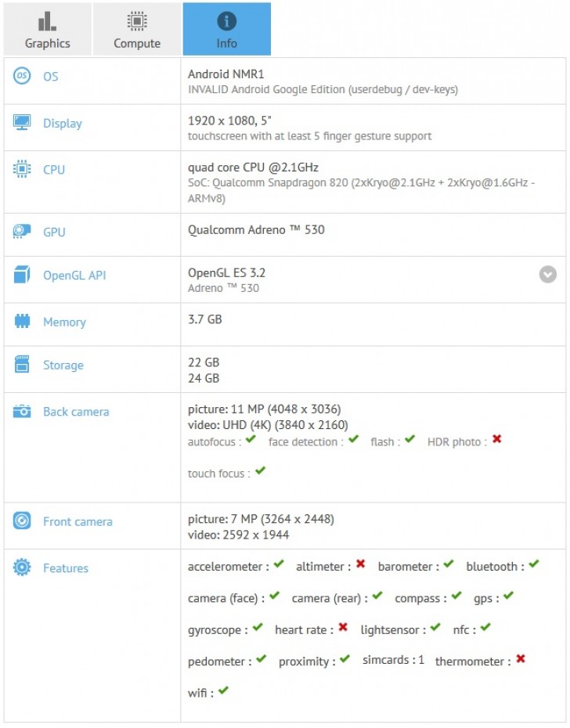The height and width of the screenshot is (728, 570).
Task: Select the OpenGL API icon
Action: (21, 276)
